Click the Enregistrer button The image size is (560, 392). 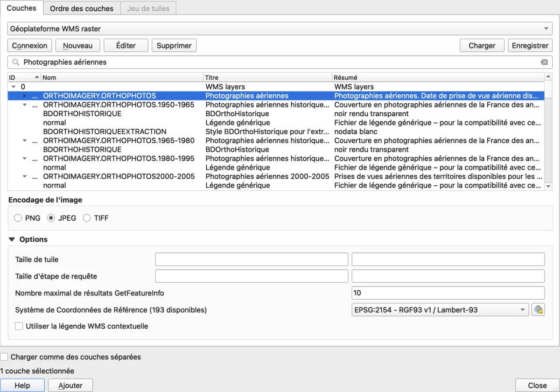tap(530, 45)
